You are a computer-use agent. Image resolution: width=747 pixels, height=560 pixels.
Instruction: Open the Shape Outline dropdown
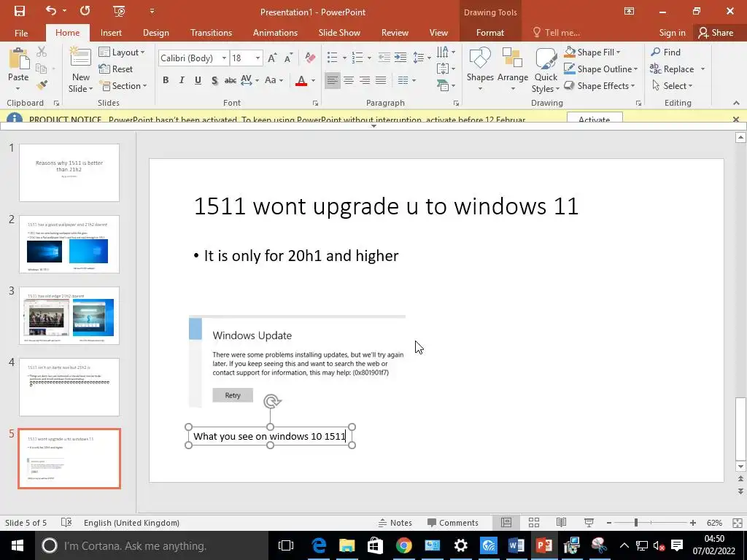point(600,69)
